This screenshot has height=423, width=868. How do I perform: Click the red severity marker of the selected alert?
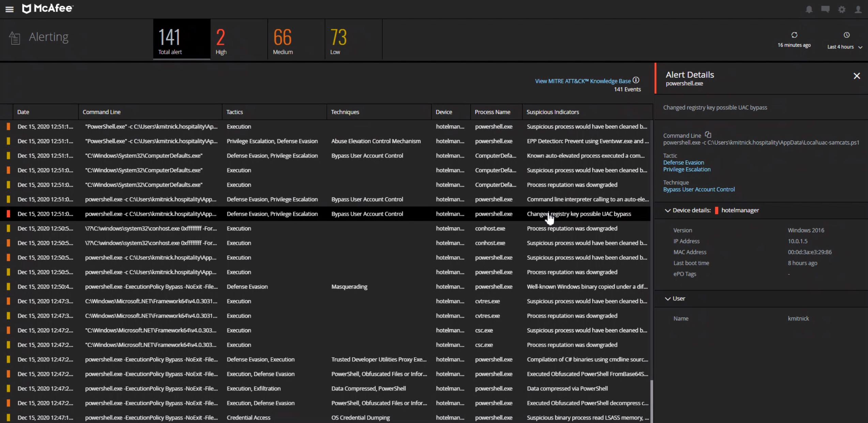tap(8, 214)
